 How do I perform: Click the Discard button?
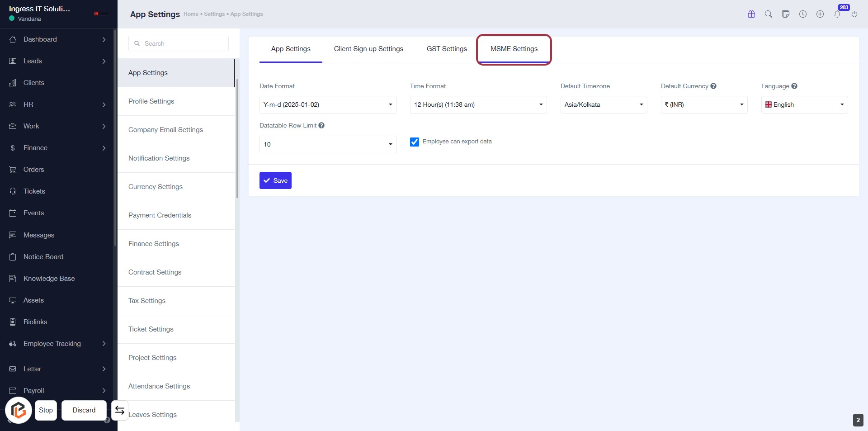click(84, 410)
